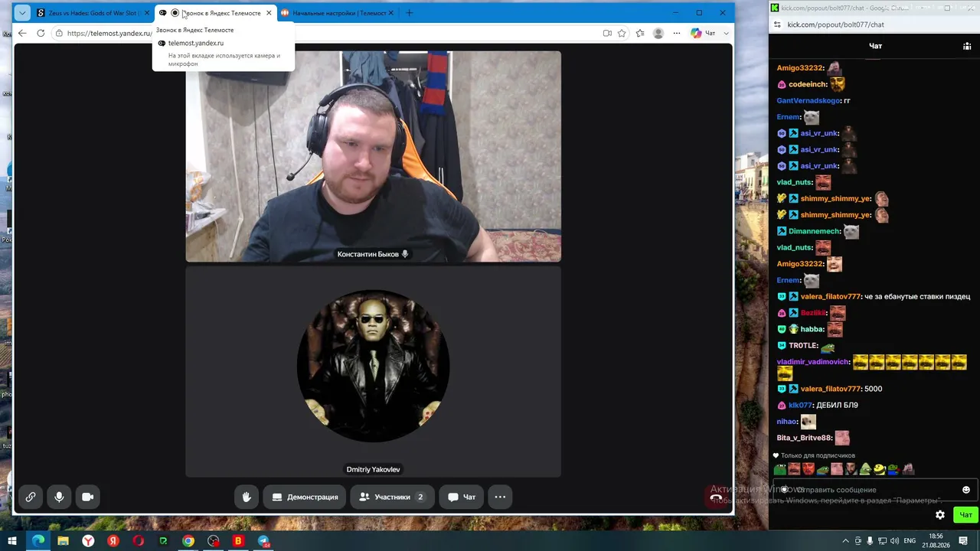Close the Начальные настройки tab

(x=390, y=13)
